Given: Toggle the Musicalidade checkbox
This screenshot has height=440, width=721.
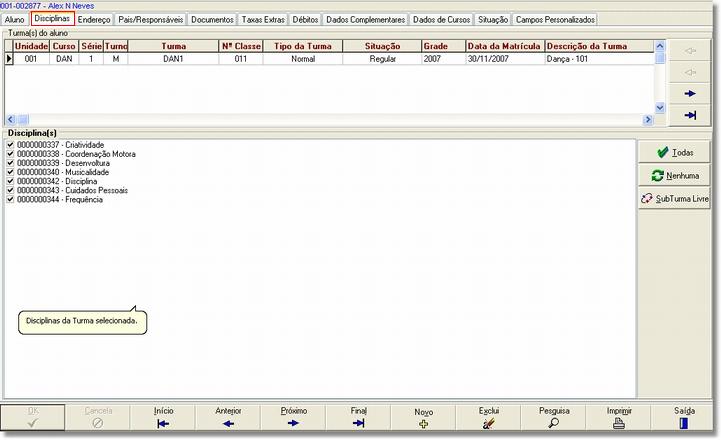Looking at the screenshot, I should pos(11,172).
